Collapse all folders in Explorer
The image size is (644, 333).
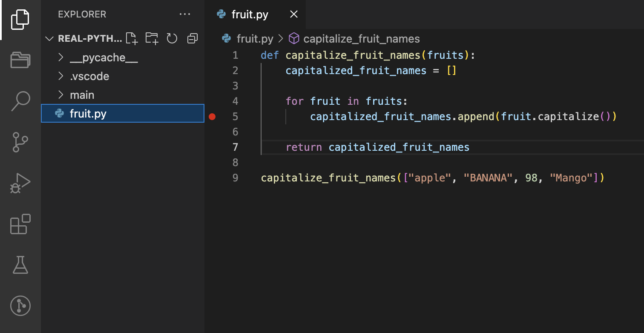click(192, 38)
